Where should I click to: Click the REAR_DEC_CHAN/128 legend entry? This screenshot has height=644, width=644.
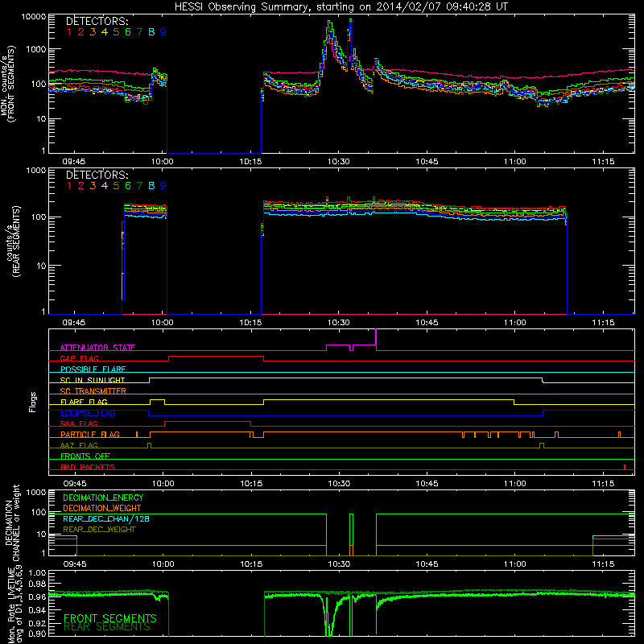click(106, 519)
